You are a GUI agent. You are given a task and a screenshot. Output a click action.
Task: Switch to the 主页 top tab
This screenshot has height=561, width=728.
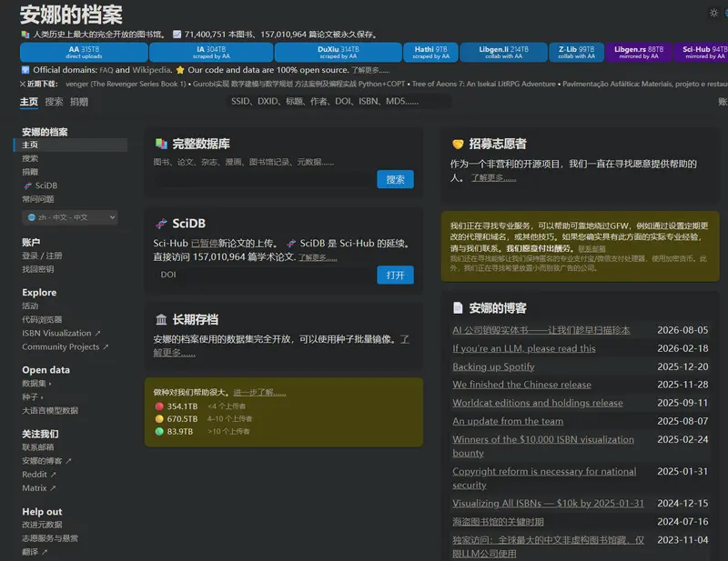click(x=29, y=102)
